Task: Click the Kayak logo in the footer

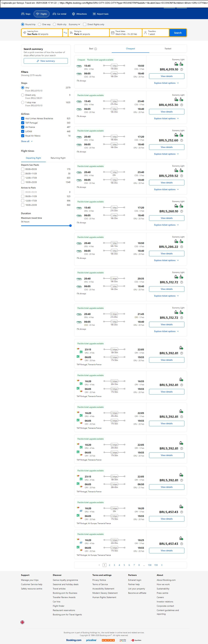Action: pos(108,640)
